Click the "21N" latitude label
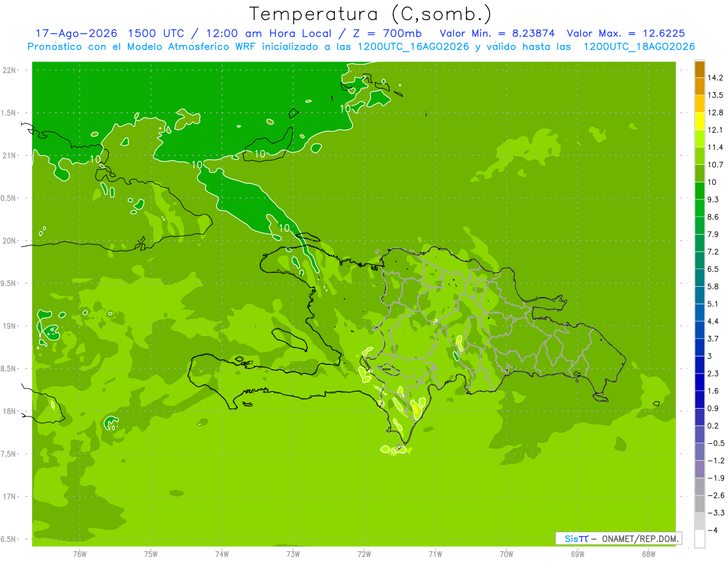Image resolution: width=728 pixels, height=562 pixels. [x=10, y=156]
